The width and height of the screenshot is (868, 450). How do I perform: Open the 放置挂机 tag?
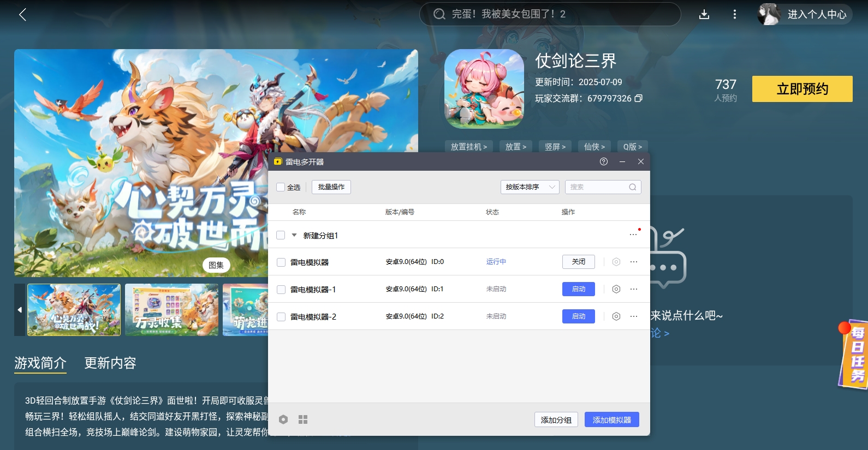469,147
